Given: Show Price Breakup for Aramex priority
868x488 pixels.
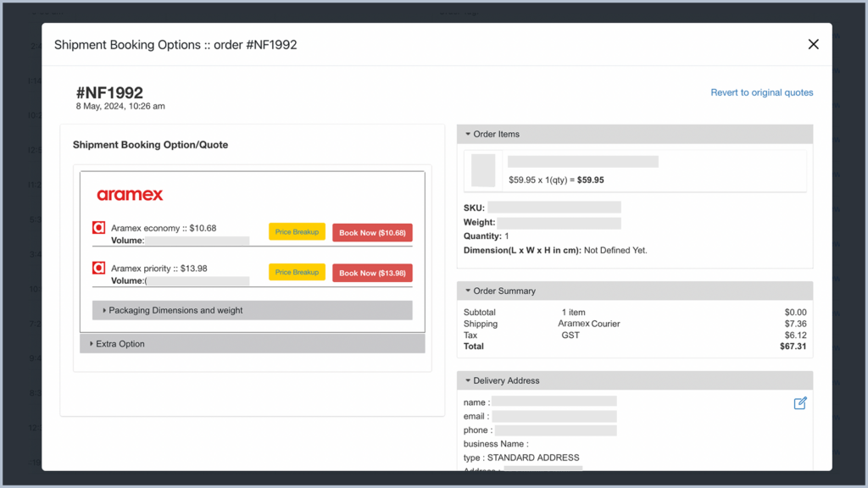Looking at the screenshot, I should 297,273.
